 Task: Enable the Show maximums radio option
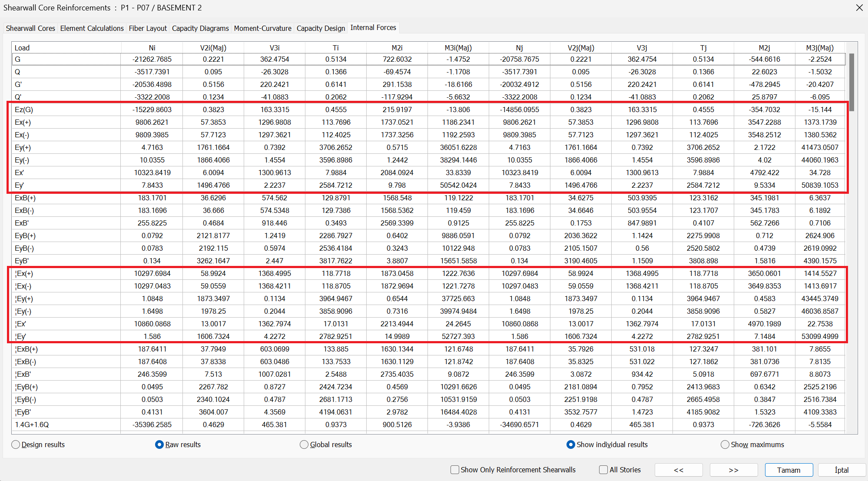pos(725,445)
